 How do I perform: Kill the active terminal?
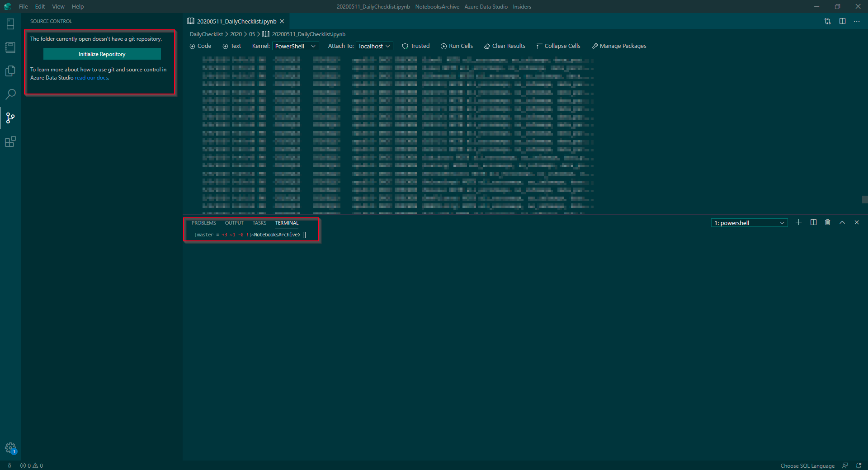[x=828, y=222]
